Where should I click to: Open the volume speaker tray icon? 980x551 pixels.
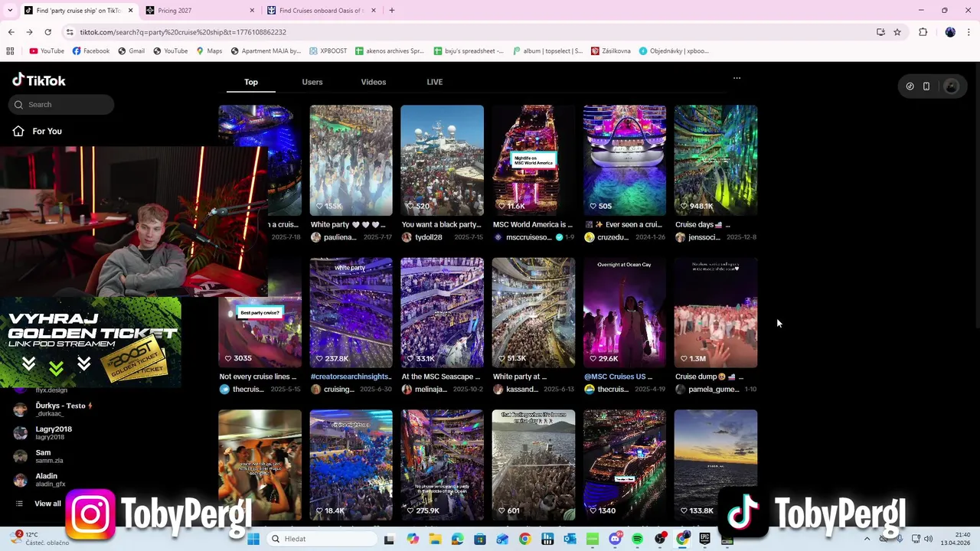[929, 539]
